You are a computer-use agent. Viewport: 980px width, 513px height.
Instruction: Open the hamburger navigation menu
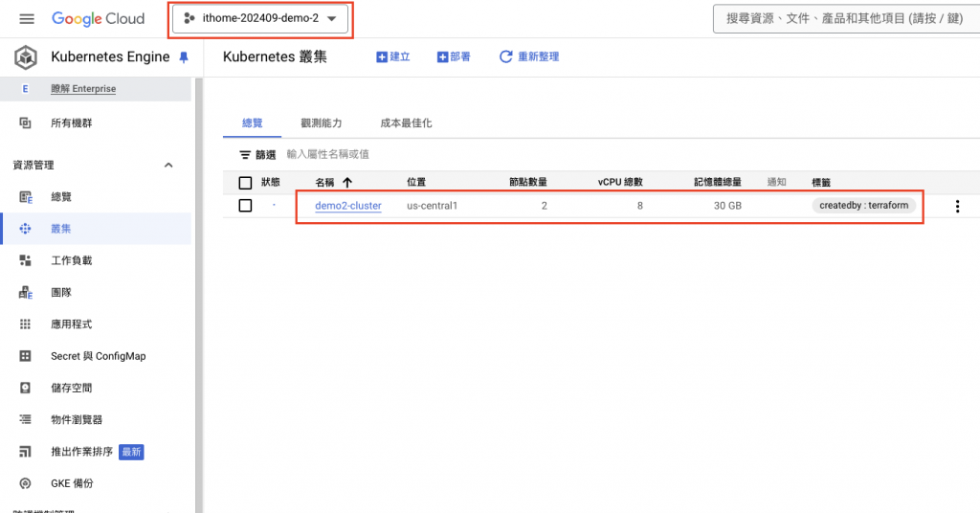(27, 19)
